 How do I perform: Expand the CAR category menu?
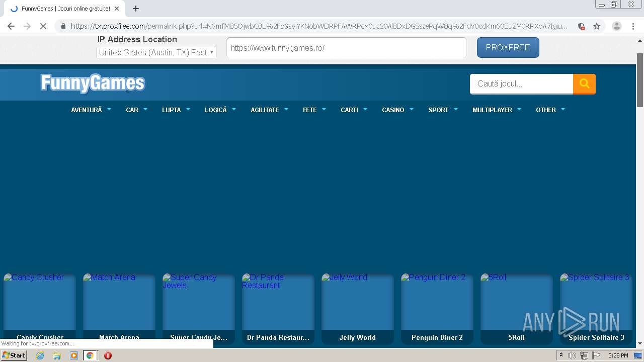pos(136,110)
